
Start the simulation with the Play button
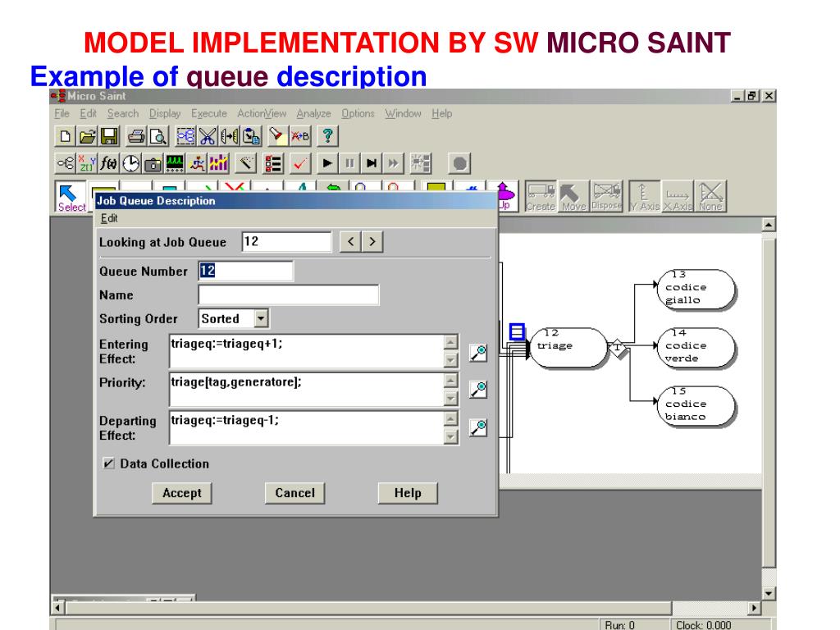click(327, 163)
